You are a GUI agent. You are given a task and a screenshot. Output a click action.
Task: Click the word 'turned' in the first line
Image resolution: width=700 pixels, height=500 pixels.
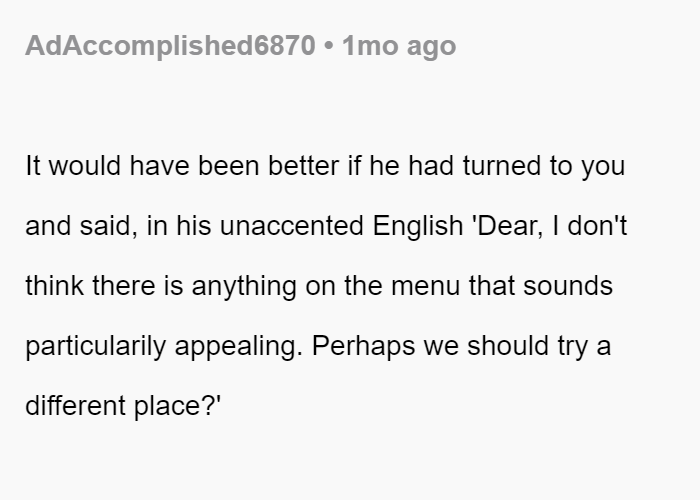pyautogui.click(x=501, y=166)
